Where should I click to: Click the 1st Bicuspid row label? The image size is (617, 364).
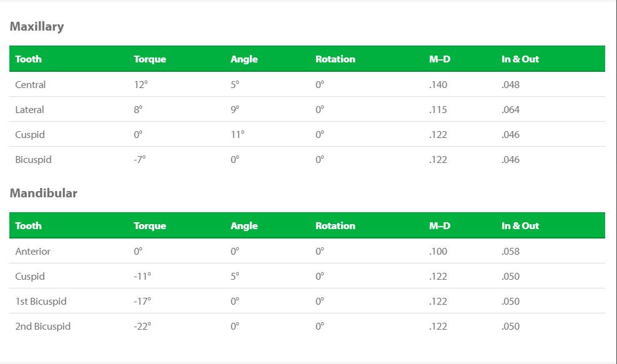[x=41, y=302]
